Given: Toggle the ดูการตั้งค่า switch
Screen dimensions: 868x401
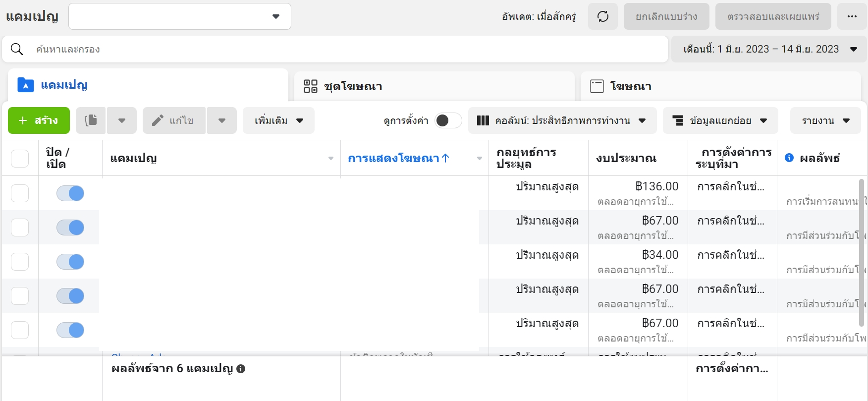Looking at the screenshot, I should (448, 120).
